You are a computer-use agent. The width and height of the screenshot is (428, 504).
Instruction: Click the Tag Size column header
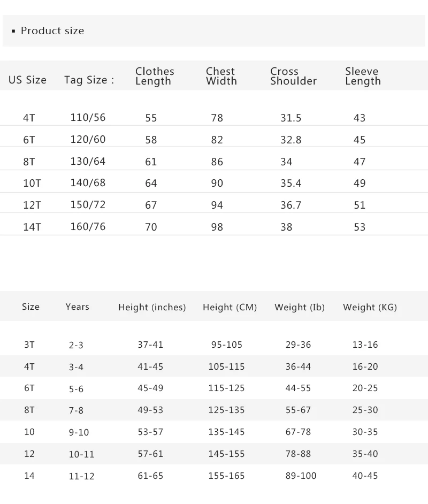(89, 80)
